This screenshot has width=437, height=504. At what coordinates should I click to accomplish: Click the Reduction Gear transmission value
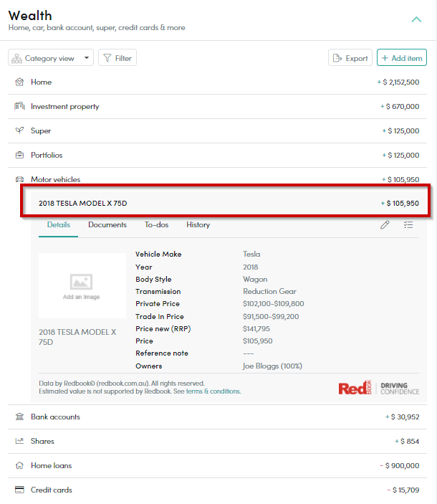269,292
